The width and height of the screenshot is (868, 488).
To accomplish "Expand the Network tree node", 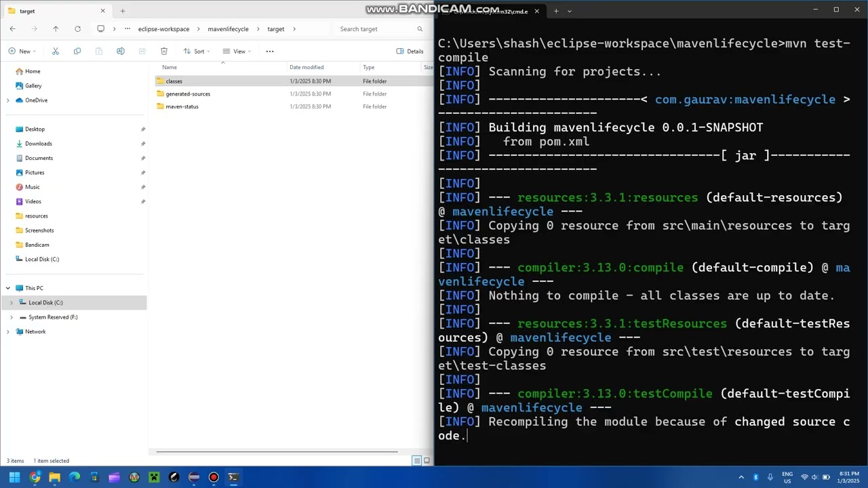I will (7, 331).
